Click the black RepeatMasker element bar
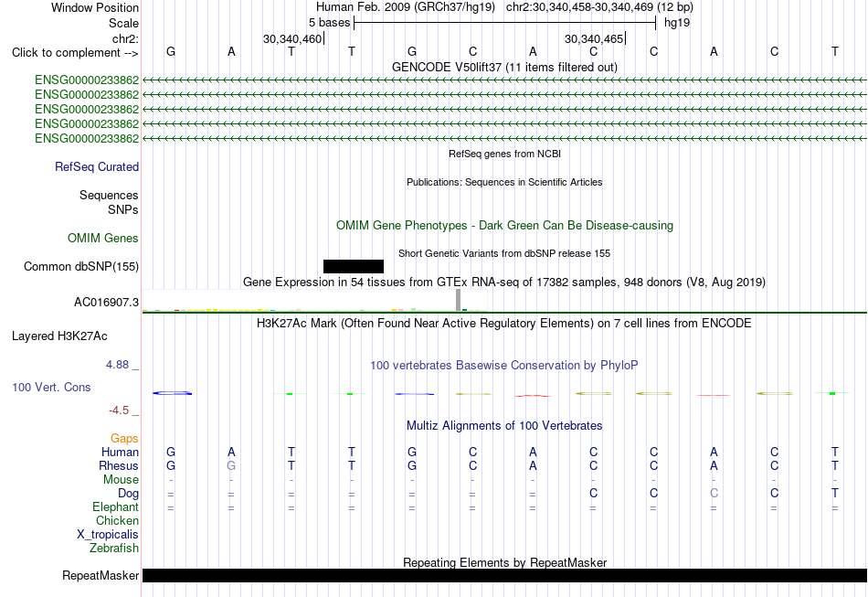Image resolution: width=868 pixels, height=597 pixels. [x=504, y=575]
